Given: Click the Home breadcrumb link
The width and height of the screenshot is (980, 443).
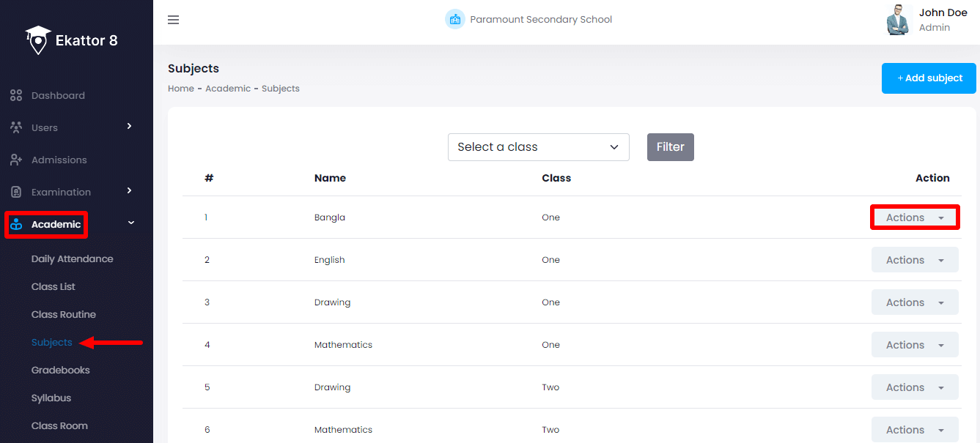Looking at the screenshot, I should pos(181,88).
